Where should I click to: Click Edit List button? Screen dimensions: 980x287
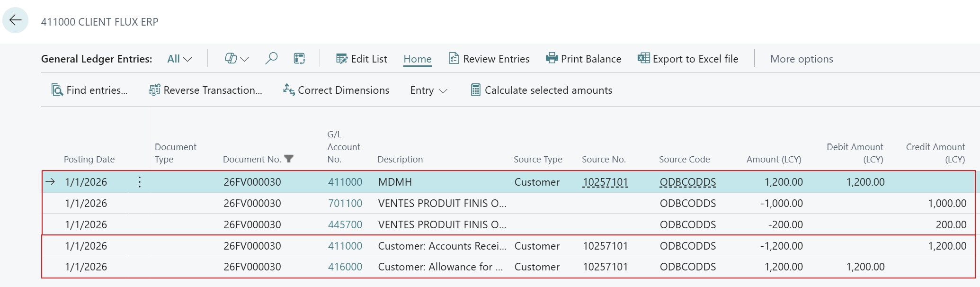pos(362,59)
